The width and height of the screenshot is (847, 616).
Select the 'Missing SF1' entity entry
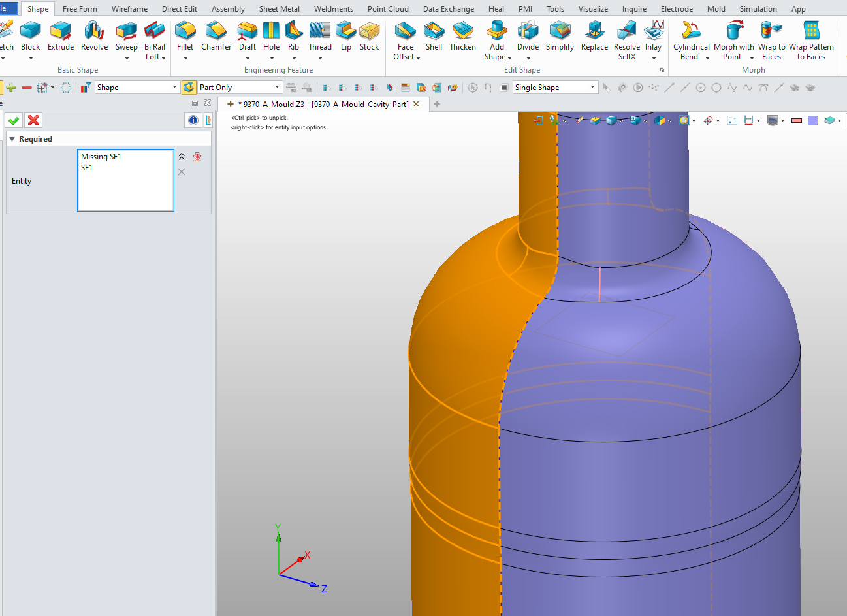point(101,157)
